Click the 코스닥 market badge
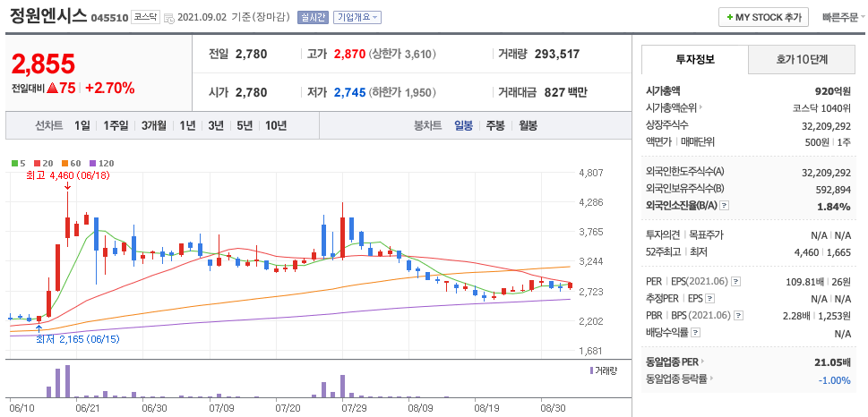This screenshot has height=417, width=868. pyautogui.click(x=146, y=17)
